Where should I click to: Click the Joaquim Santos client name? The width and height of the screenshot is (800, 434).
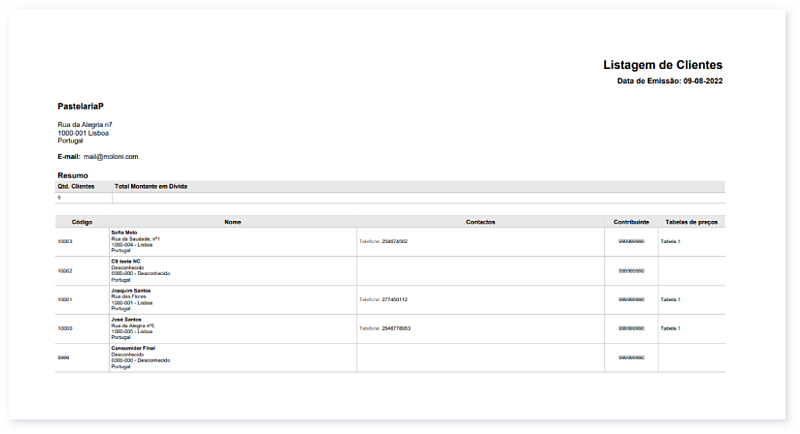(131, 290)
